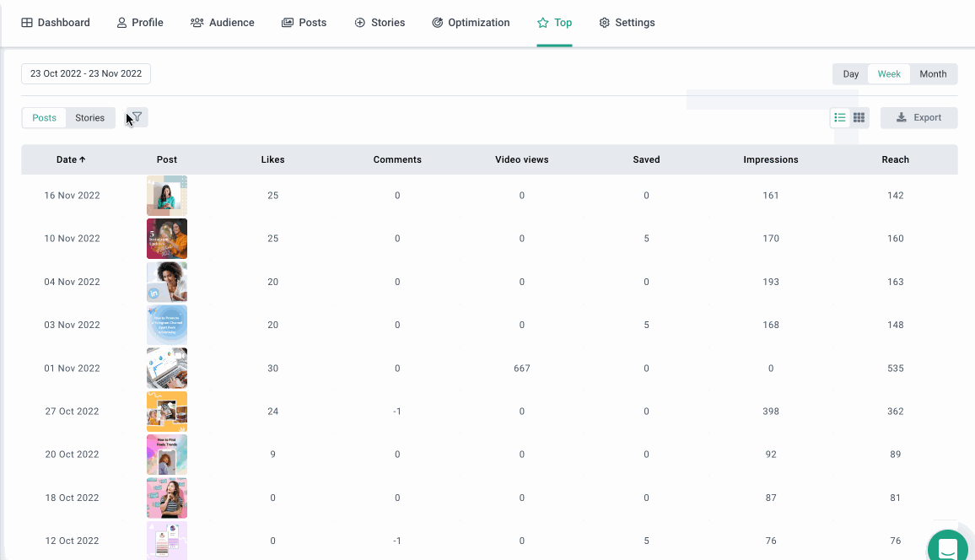Image resolution: width=975 pixels, height=560 pixels.
Task: Select the Month period toggle
Action: (933, 74)
